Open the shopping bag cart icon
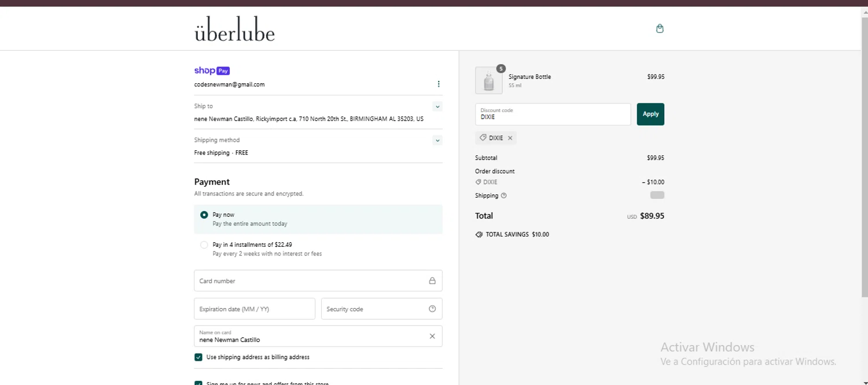The image size is (868, 385). [x=660, y=28]
